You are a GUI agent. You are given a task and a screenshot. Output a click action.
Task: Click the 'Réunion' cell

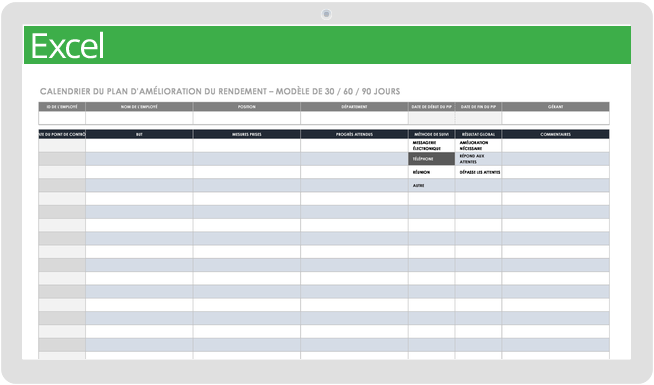(431, 172)
